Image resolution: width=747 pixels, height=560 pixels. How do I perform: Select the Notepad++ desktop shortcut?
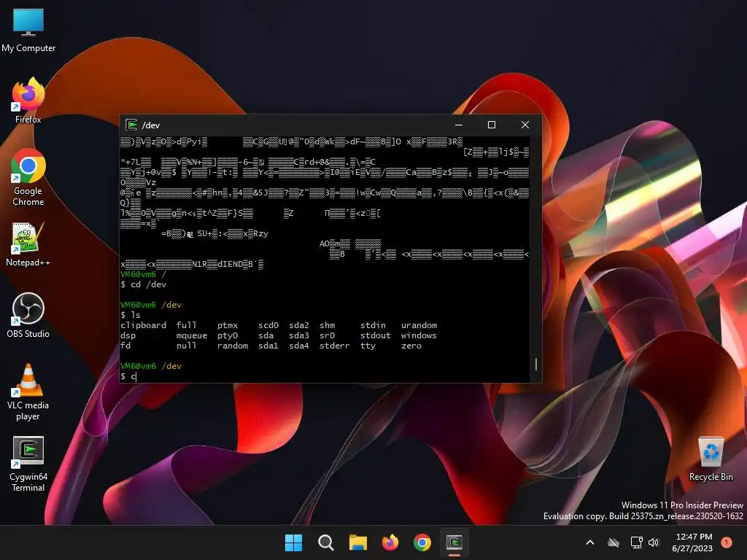point(28,244)
